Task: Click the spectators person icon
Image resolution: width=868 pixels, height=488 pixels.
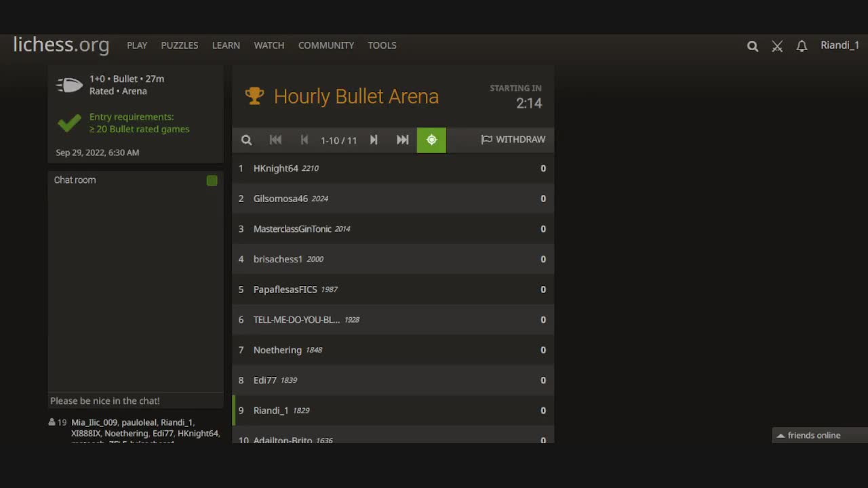Action: point(52,422)
